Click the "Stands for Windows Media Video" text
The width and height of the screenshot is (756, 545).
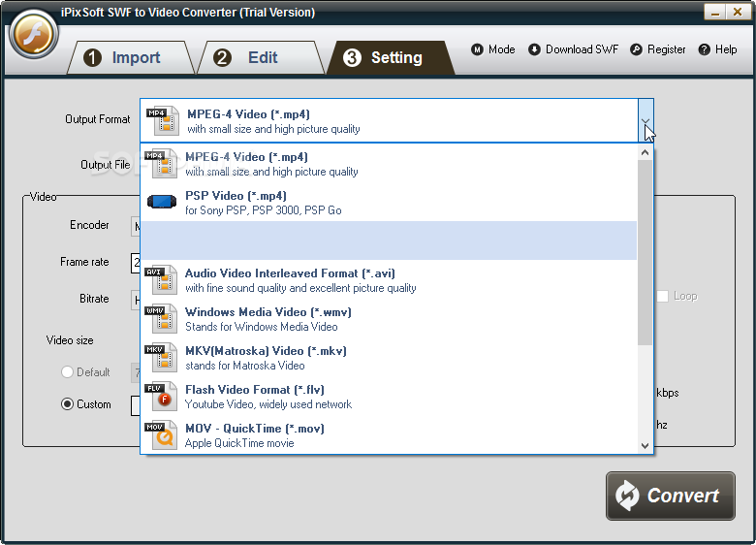pyautogui.click(x=262, y=327)
